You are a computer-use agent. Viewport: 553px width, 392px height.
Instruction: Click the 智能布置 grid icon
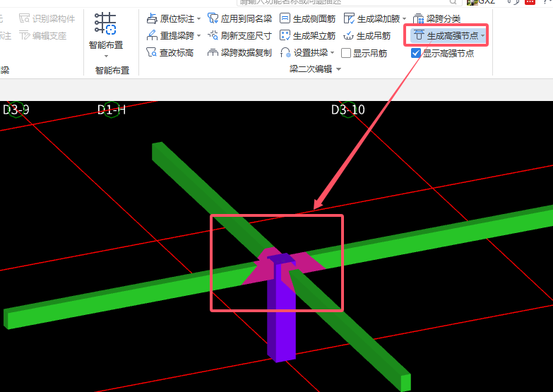[105, 23]
